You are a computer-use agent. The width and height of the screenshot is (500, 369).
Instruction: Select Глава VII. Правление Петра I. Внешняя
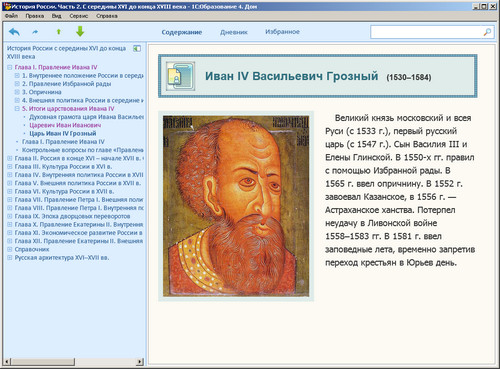[79, 200]
